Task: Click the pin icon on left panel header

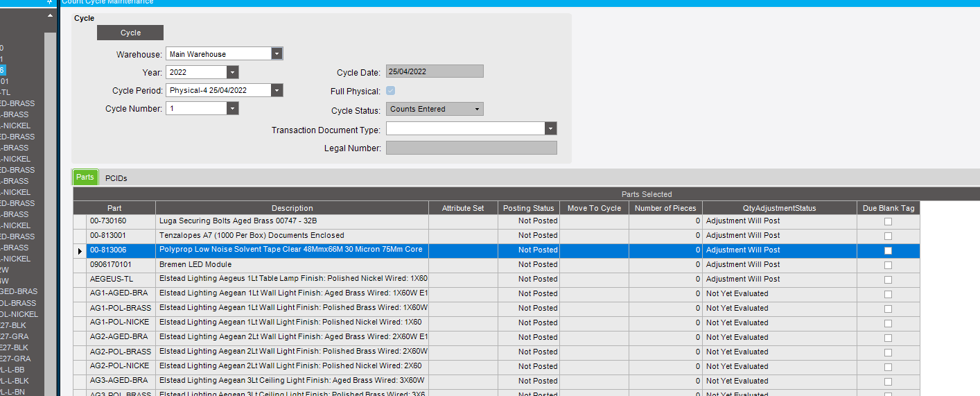Action: click(49, 3)
